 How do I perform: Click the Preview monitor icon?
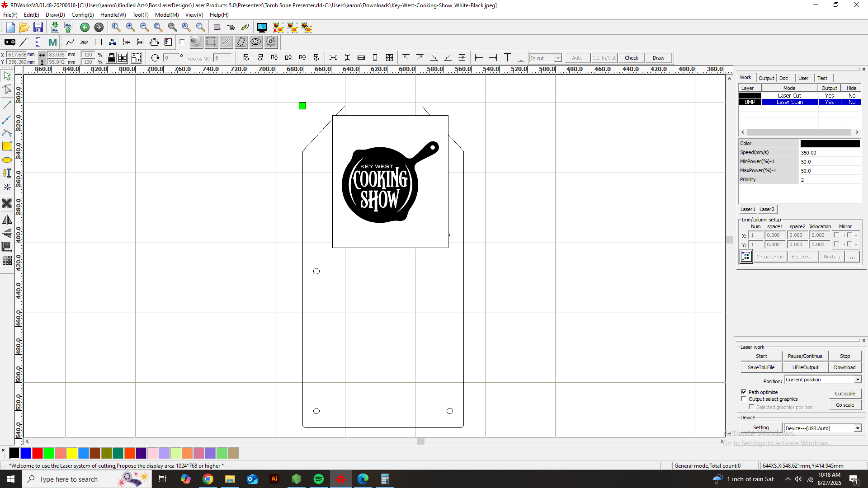[x=261, y=28]
